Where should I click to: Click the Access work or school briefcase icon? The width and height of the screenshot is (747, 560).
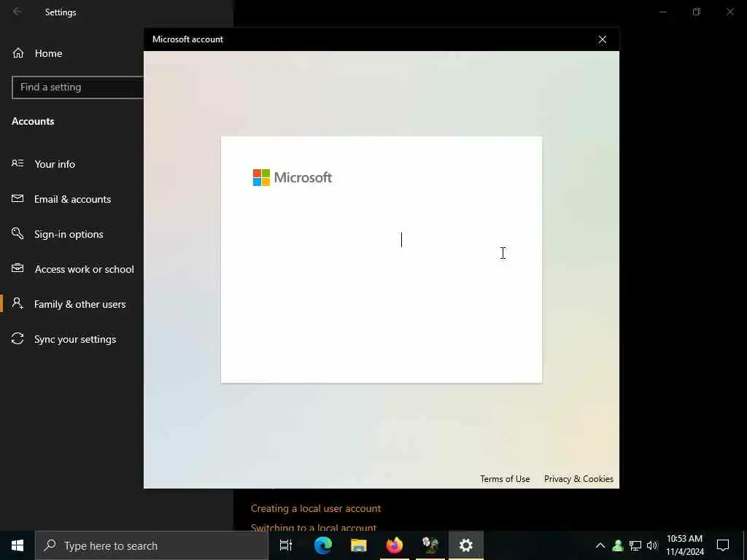pos(18,268)
